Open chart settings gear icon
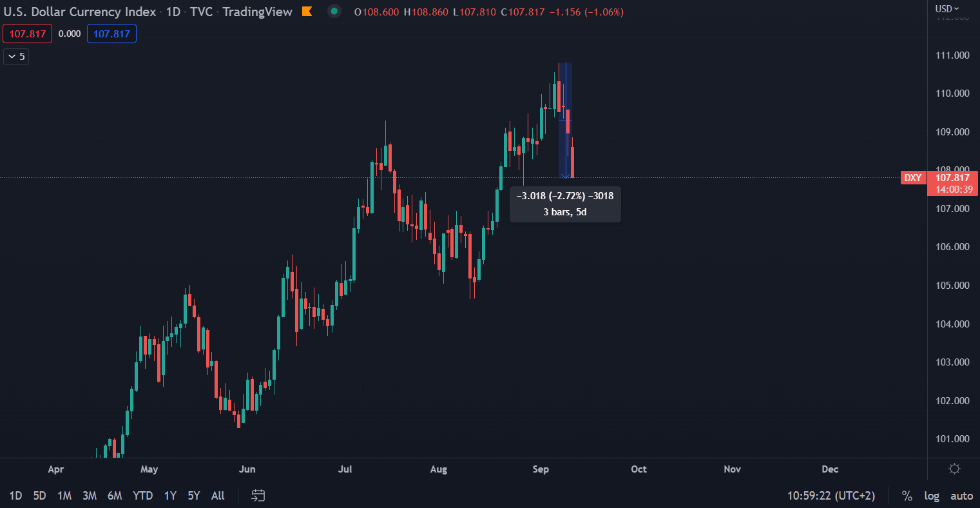 click(x=955, y=469)
